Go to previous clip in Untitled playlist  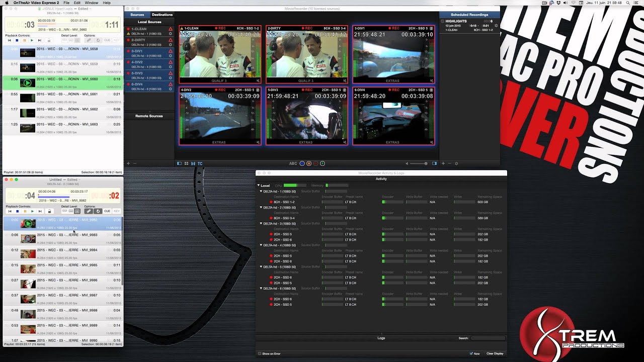click(x=10, y=211)
